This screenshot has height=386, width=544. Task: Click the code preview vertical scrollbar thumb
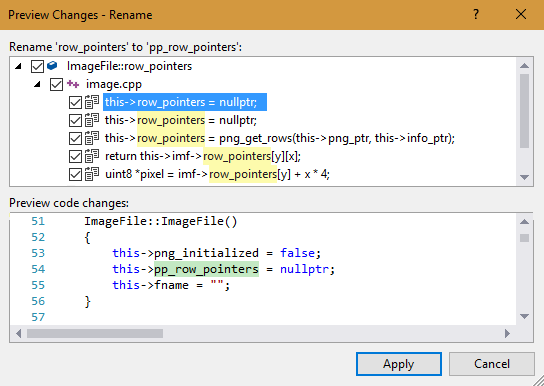tap(525, 238)
